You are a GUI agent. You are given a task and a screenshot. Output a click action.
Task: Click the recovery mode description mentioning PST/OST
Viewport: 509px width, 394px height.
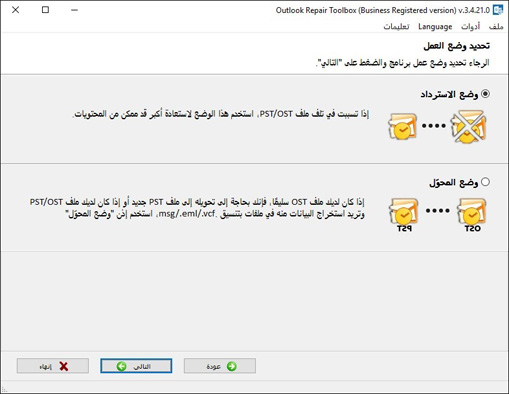click(x=221, y=114)
